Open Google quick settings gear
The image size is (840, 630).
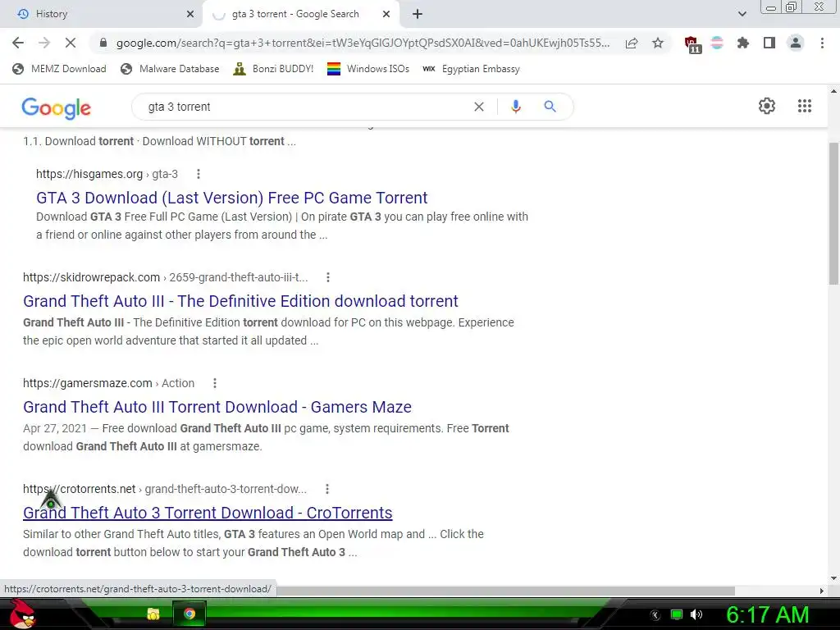[767, 106]
